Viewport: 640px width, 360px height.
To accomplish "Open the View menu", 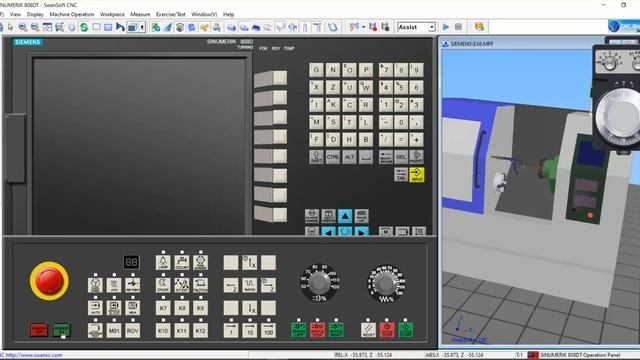I will click(x=15, y=14).
